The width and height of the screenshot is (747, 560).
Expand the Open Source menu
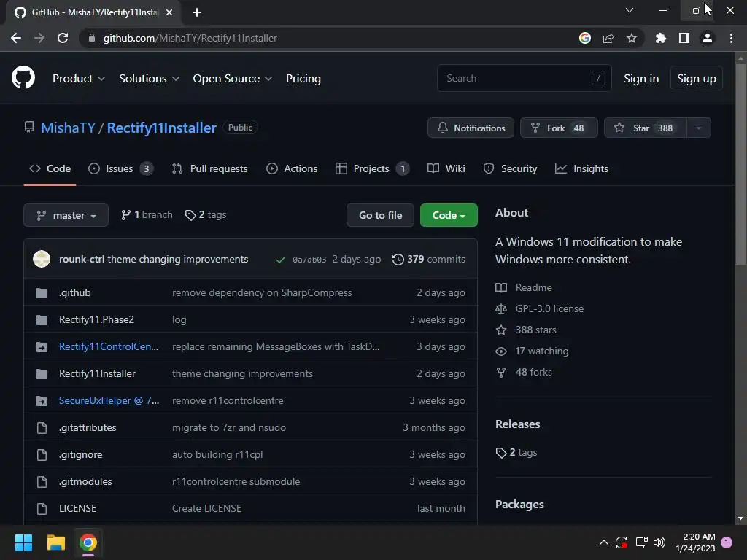tap(233, 79)
